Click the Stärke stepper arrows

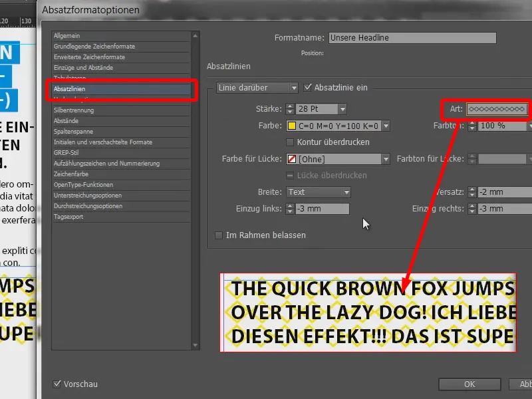290,109
